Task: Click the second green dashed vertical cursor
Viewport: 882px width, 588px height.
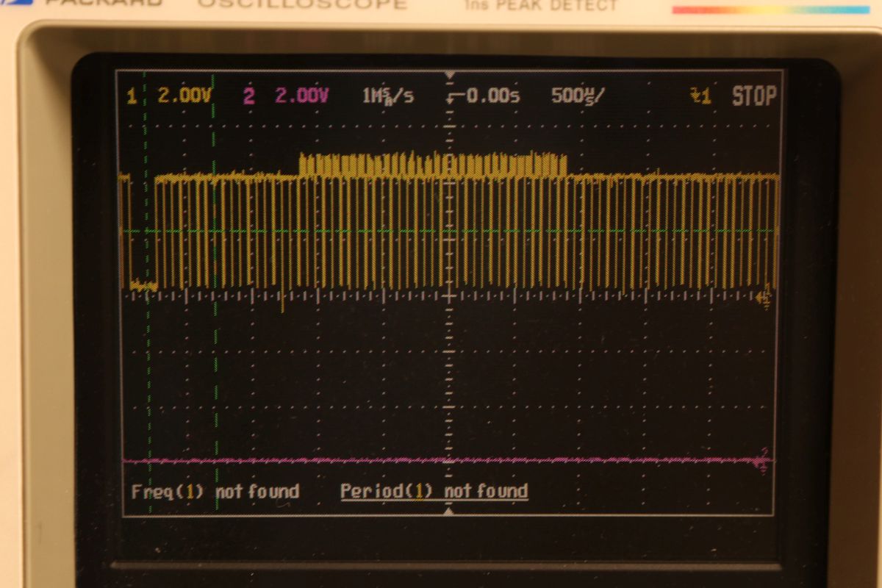Action: tap(215, 367)
